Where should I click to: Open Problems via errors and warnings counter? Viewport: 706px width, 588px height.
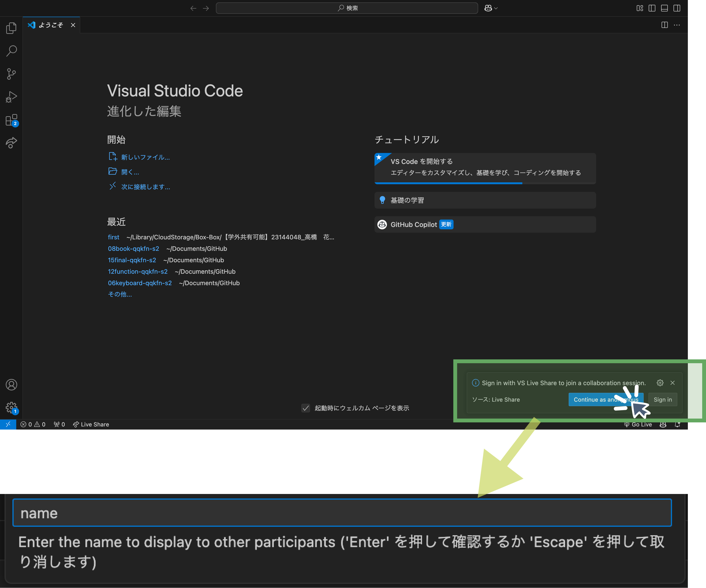pyautogui.click(x=33, y=424)
